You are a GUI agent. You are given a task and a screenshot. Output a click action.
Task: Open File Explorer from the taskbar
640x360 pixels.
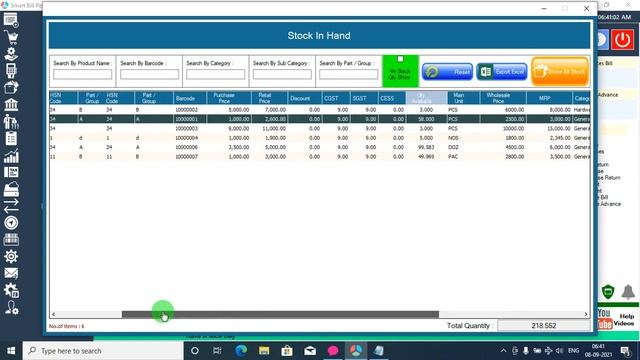tap(264, 351)
